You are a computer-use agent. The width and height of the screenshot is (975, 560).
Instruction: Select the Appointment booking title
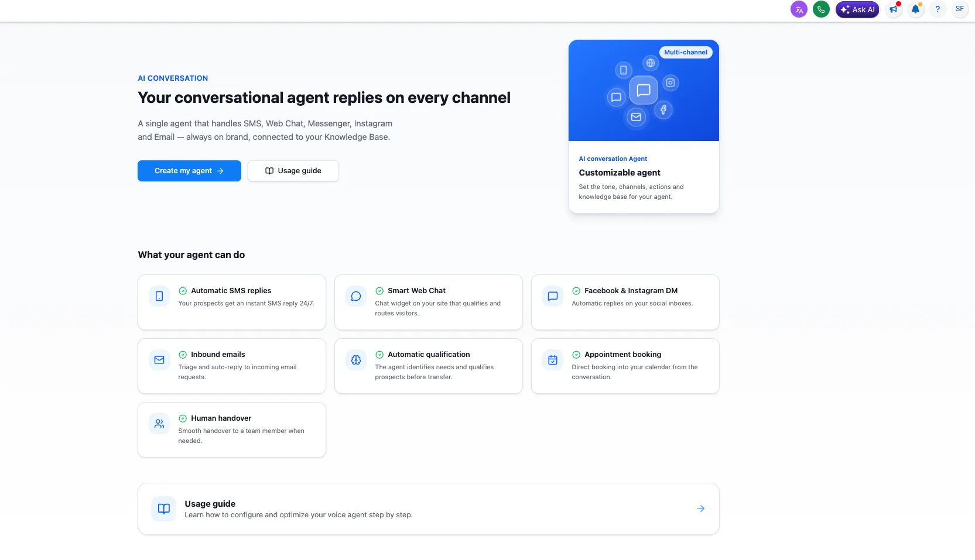622,355
